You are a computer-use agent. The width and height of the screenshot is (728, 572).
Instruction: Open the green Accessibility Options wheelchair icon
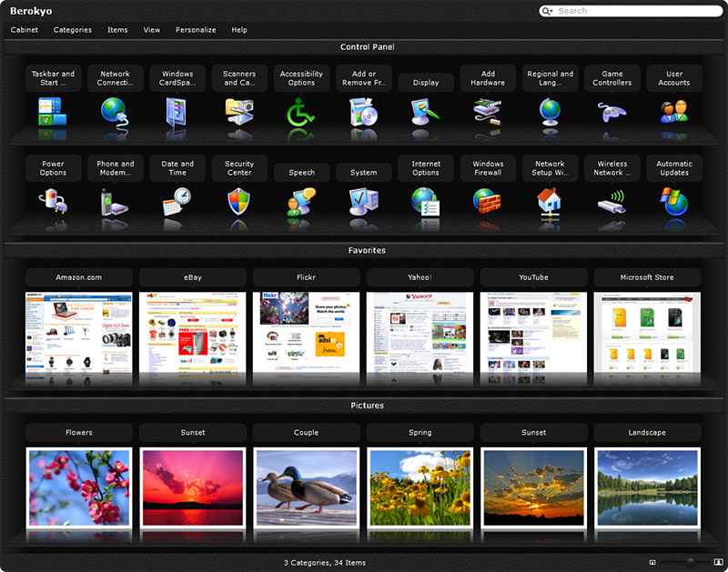(300, 112)
